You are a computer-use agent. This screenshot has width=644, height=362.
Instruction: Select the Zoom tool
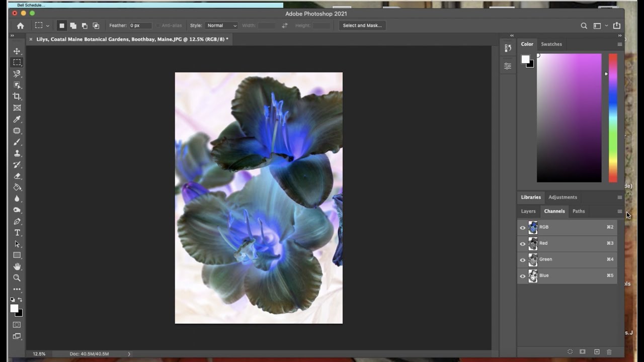coord(17,278)
